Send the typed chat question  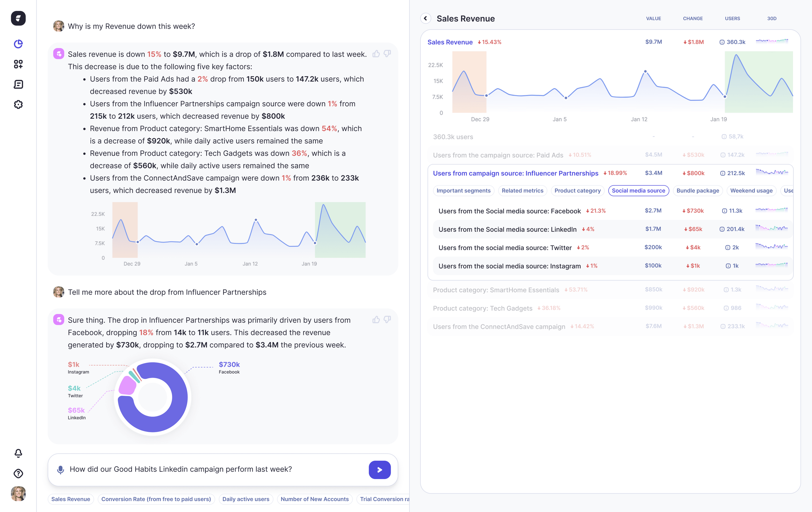point(379,469)
